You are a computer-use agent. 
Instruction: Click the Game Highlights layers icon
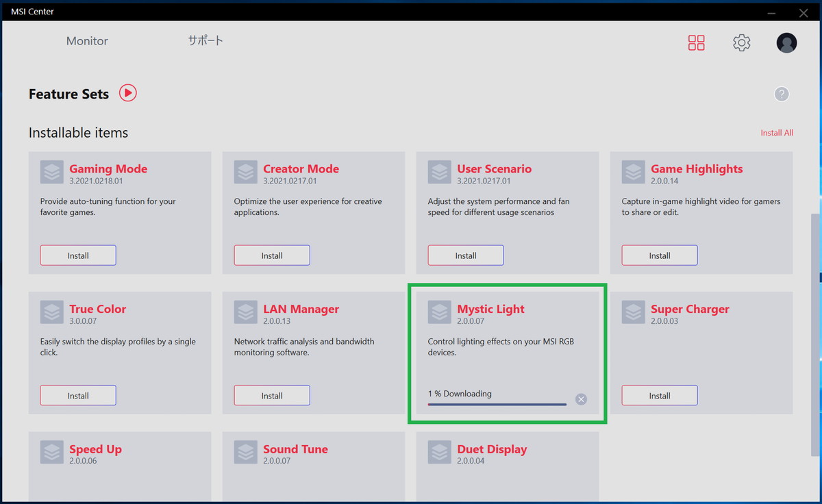(x=634, y=173)
